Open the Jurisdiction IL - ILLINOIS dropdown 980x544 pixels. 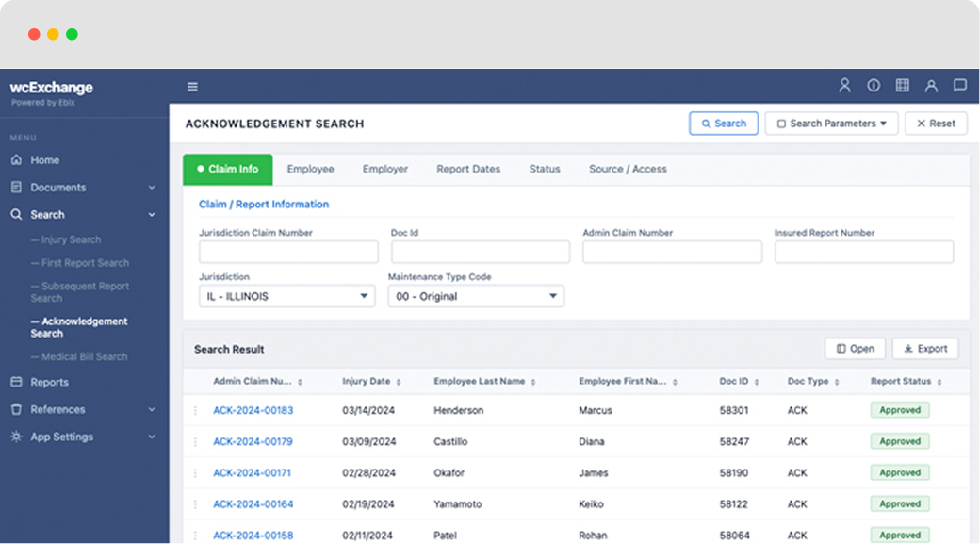[x=286, y=296]
